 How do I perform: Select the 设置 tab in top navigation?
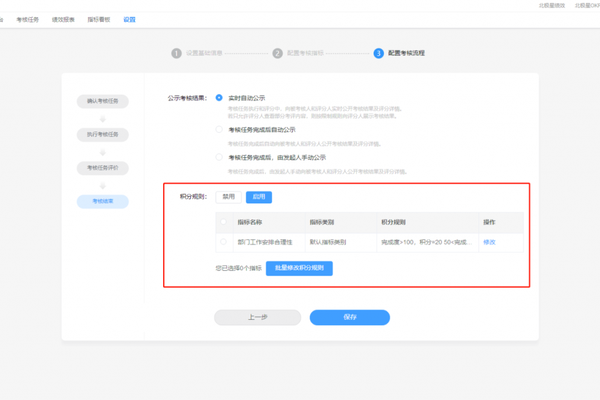(x=129, y=19)
